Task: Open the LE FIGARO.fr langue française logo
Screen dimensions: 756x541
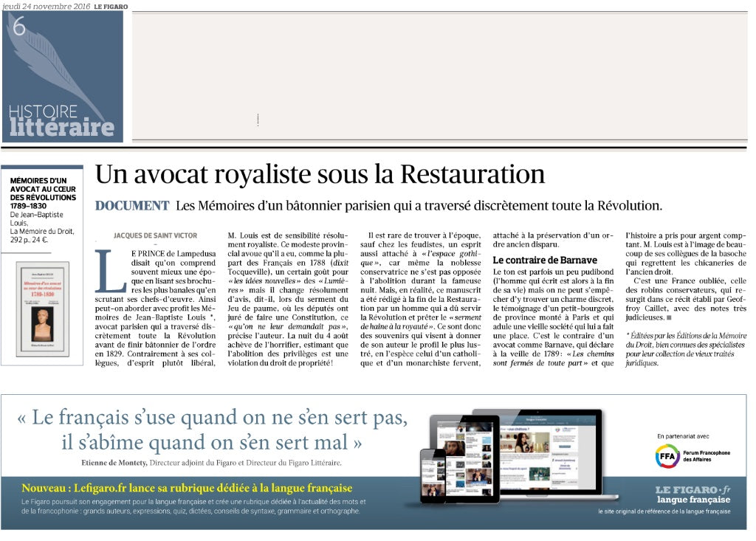Action: point(693,495)
